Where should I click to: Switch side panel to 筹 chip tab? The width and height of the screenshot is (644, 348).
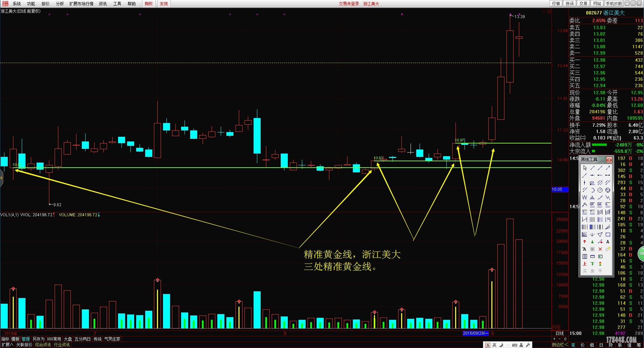pos(639,345)
